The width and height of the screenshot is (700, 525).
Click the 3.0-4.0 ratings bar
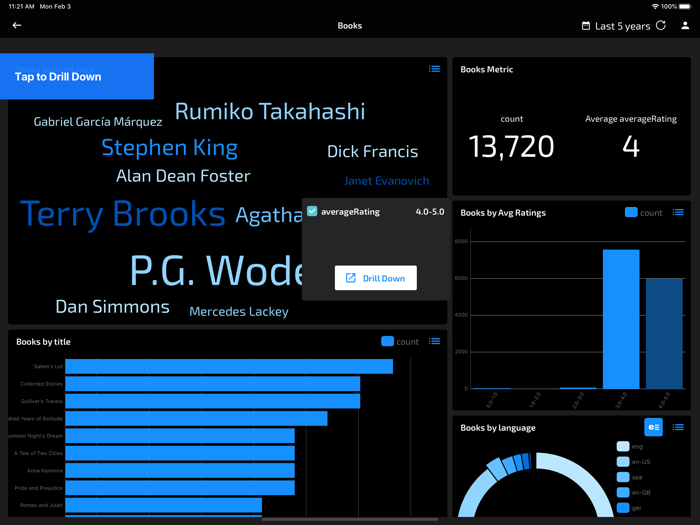point(621,319)
